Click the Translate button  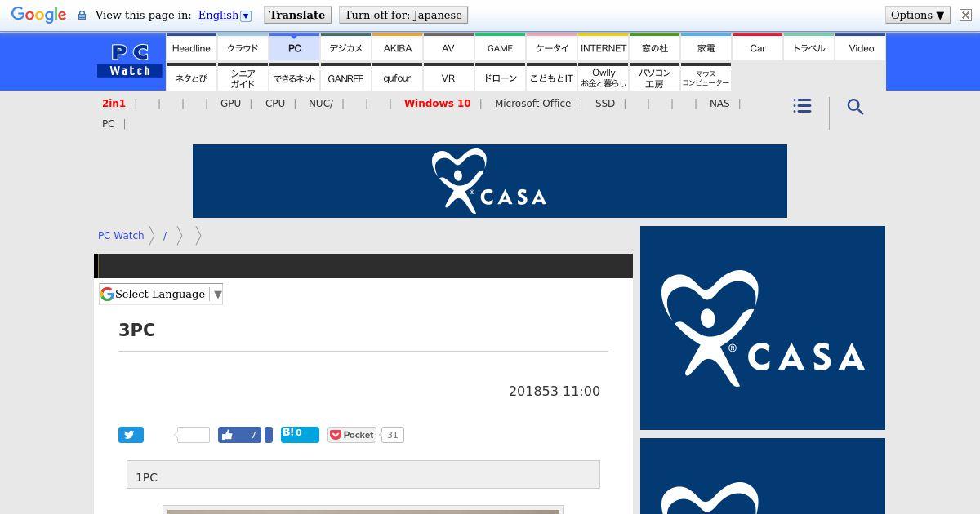(297, 15)
